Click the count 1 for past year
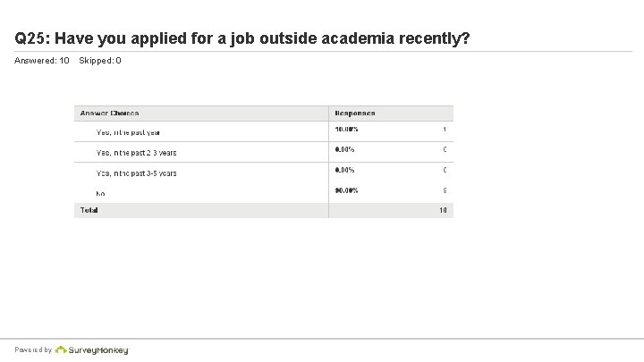The height and width of the screenshot is (362, 644). pyautogui.click(x=445, y=130)
